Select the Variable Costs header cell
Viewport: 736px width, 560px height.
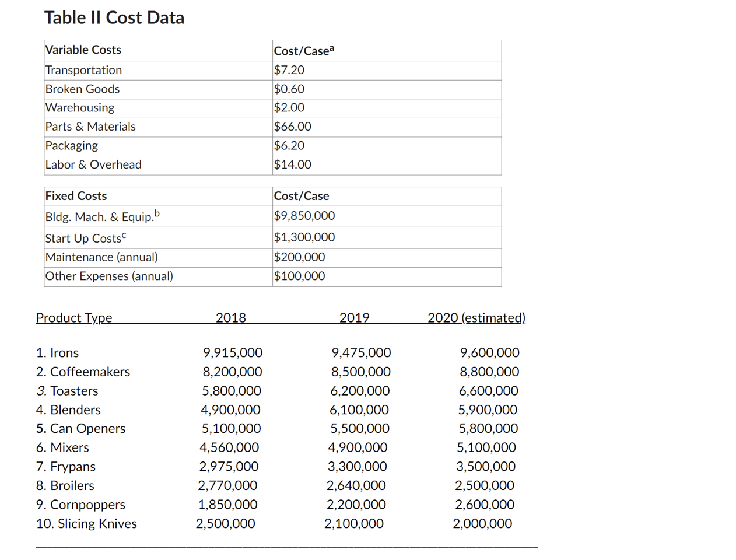[82, 50]
